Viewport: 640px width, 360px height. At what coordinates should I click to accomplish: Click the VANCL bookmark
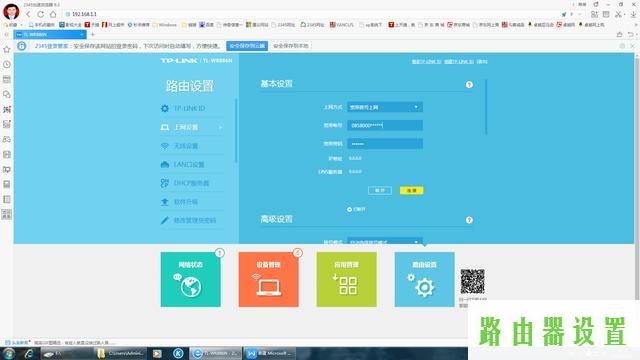tap(342, 25)
